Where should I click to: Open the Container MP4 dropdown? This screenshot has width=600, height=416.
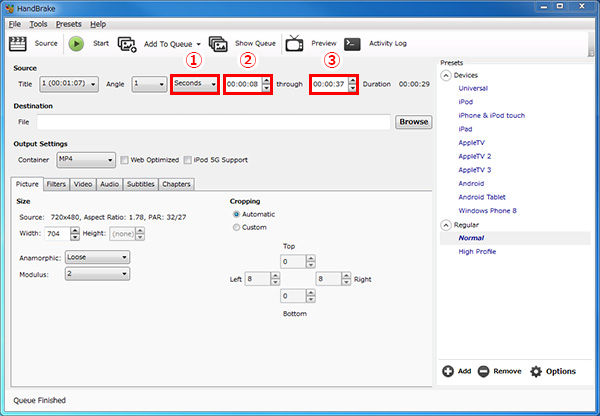pos(86,160)
